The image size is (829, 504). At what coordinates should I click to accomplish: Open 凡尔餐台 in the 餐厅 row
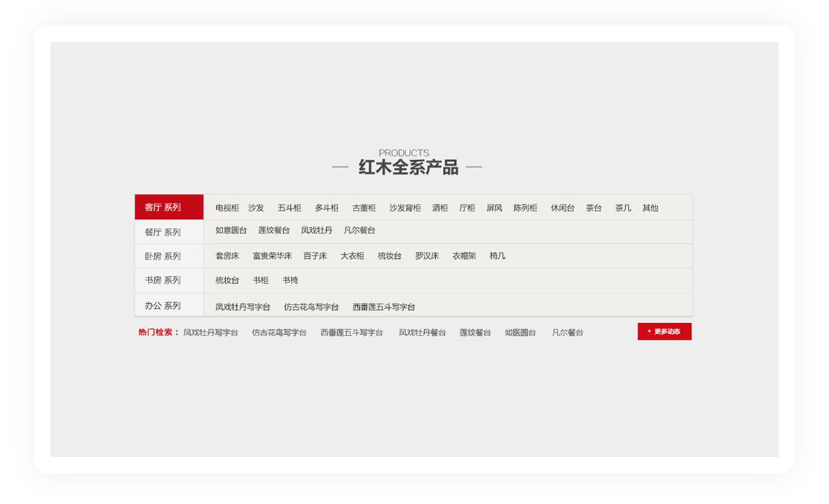tap(360, 231)
